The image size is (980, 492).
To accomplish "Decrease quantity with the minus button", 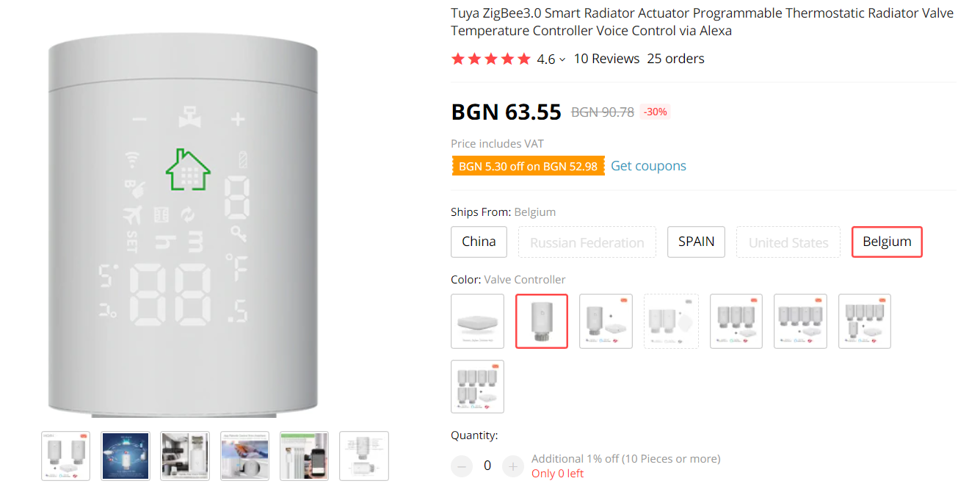I will tap(462, 466).
